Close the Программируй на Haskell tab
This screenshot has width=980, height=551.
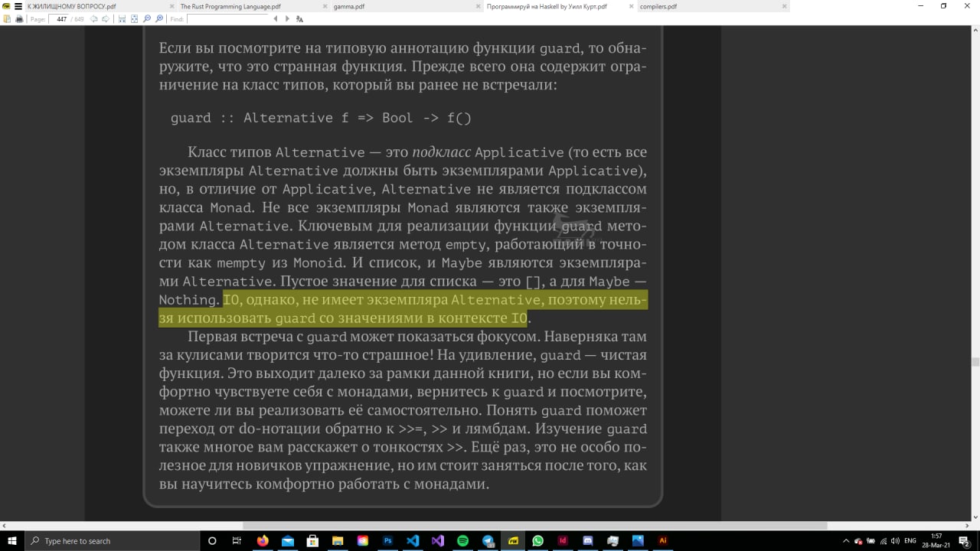click(x=632, y=6)
